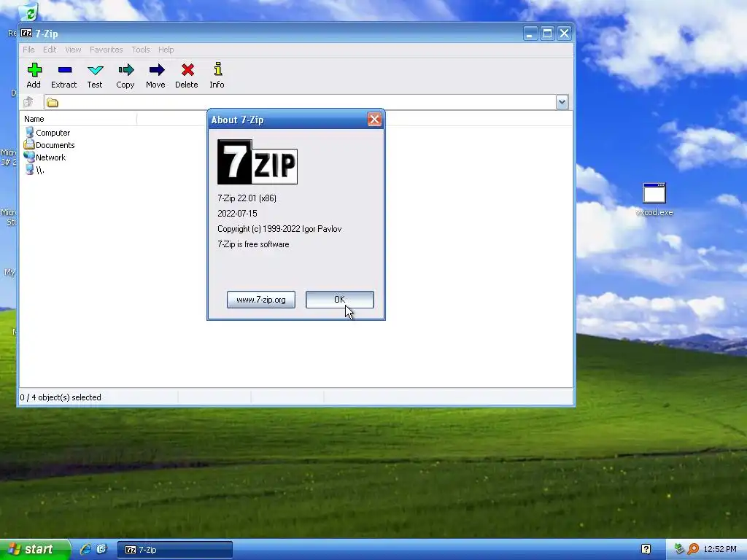Open the File menu

click(x=28, y=50)
